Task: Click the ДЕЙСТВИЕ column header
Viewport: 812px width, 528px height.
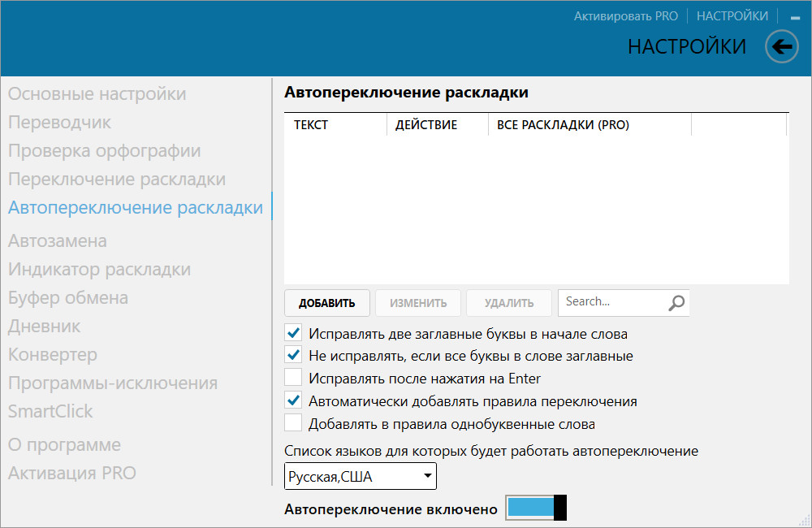Action: [x=426, y=125]
